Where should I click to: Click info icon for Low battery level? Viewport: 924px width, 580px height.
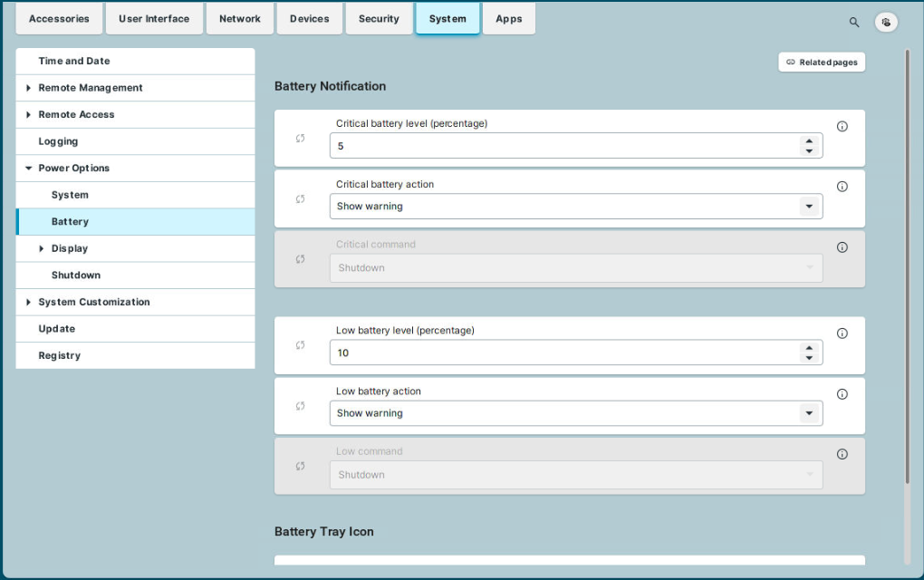pos(842,333)
